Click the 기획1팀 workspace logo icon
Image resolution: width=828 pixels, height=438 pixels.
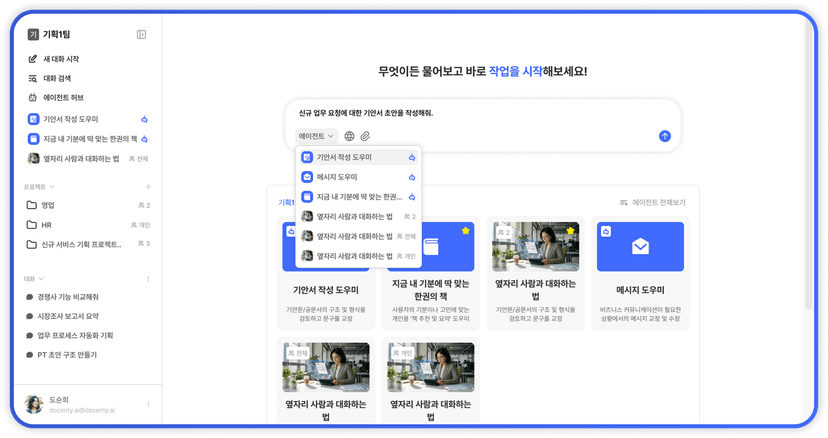(33, 34)
